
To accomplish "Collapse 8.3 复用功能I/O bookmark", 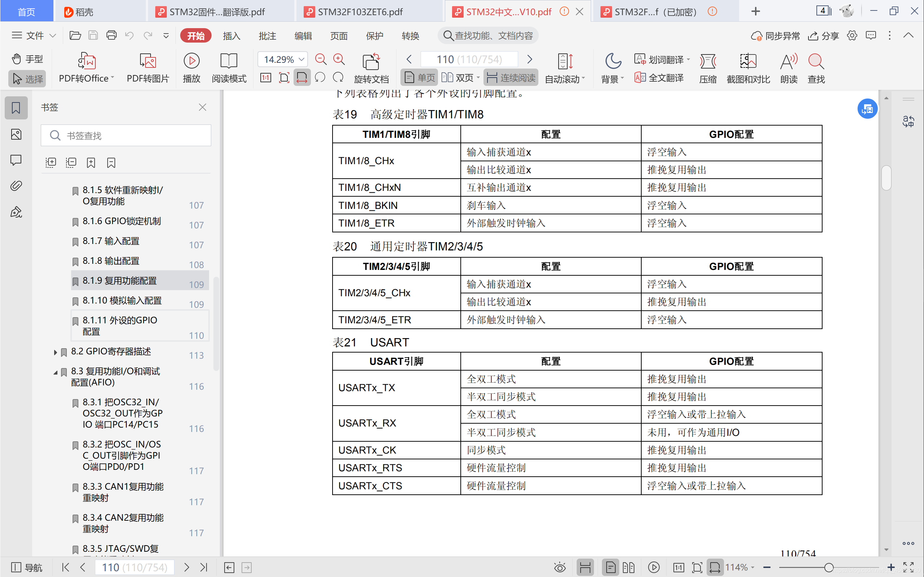I will tap(55, 372).
